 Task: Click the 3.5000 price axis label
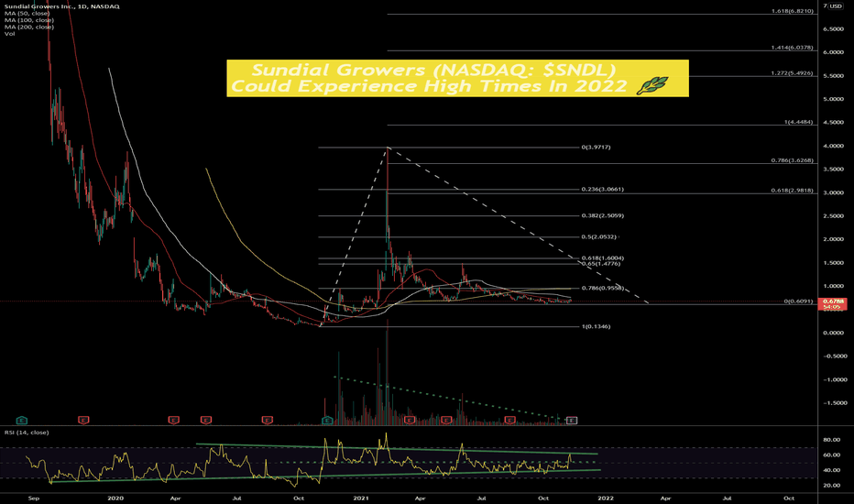click(x=833, y=170)
